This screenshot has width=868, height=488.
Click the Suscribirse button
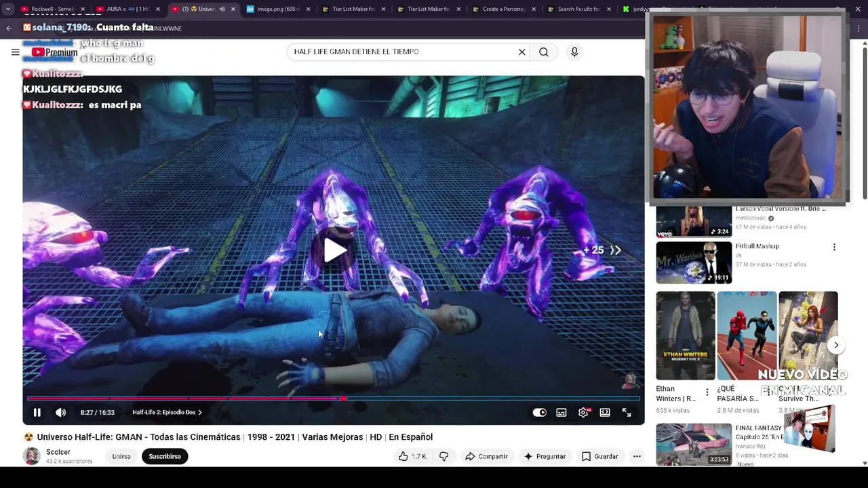pyautogui.click(x=165, y=456)
